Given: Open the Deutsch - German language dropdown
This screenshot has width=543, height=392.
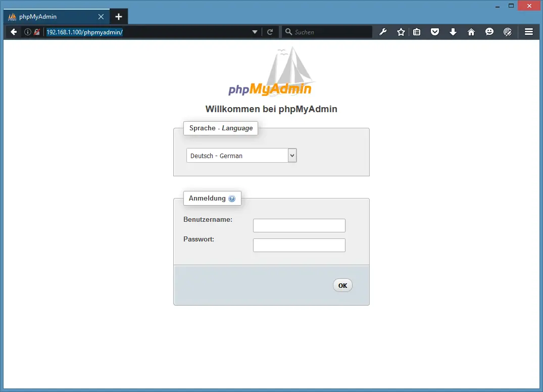Looking at the screenshot, I should pyautogui.click(x=241, y=156).
